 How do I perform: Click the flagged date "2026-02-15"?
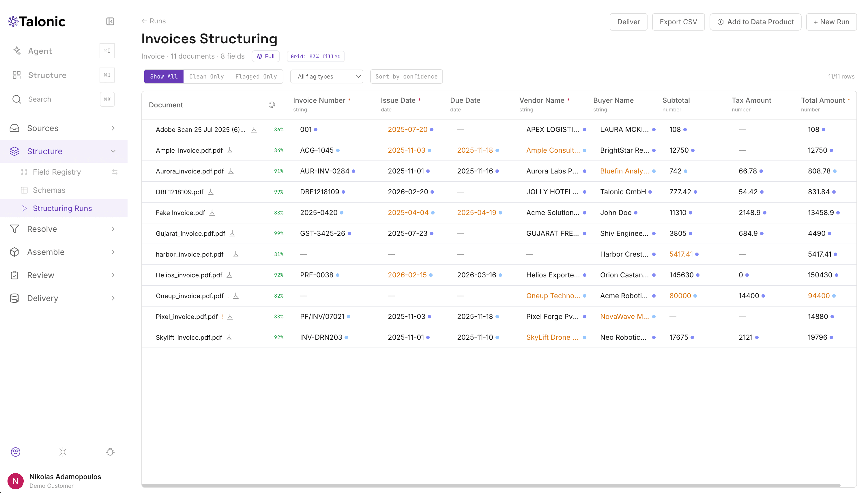click(407, 274)
